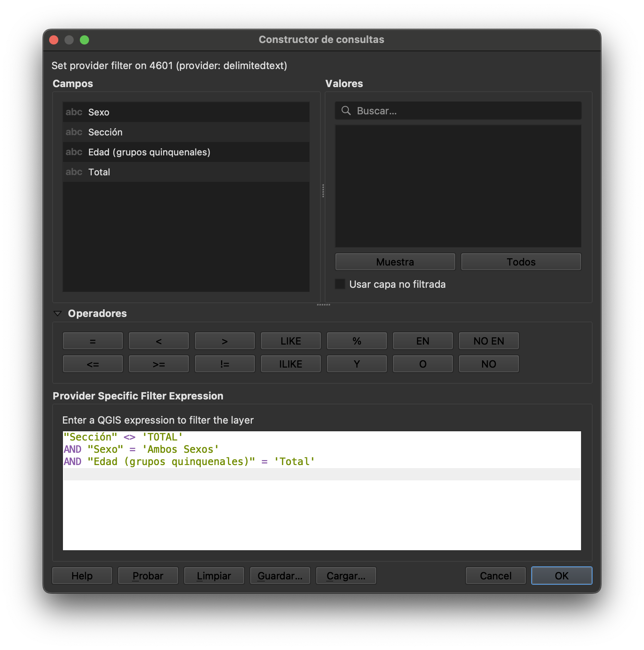The image size is (644, 650).
Task: Click the Buscar search field
Action: [x=458, y=111]
